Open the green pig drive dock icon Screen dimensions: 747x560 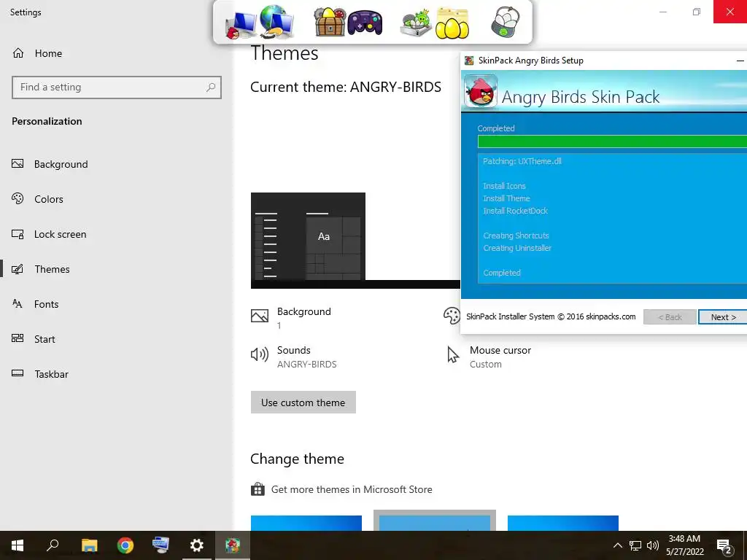[417, 24]
